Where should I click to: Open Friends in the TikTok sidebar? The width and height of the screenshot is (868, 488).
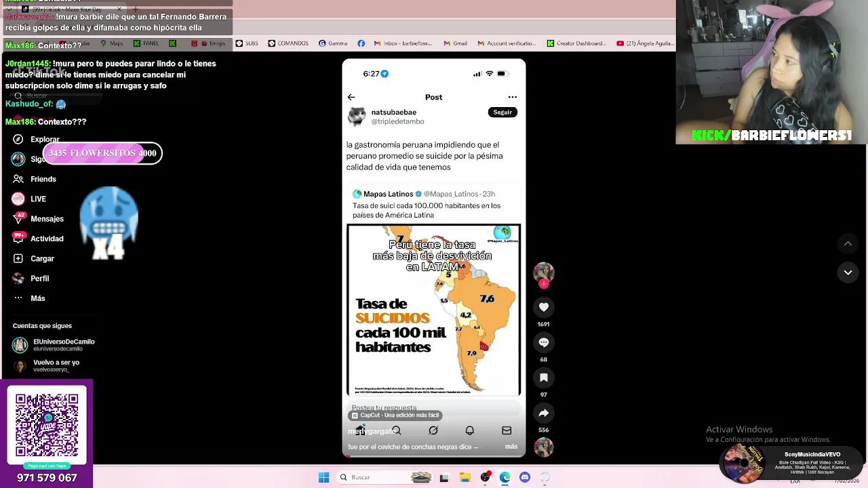pyautogui.click(x=43, y=179)
